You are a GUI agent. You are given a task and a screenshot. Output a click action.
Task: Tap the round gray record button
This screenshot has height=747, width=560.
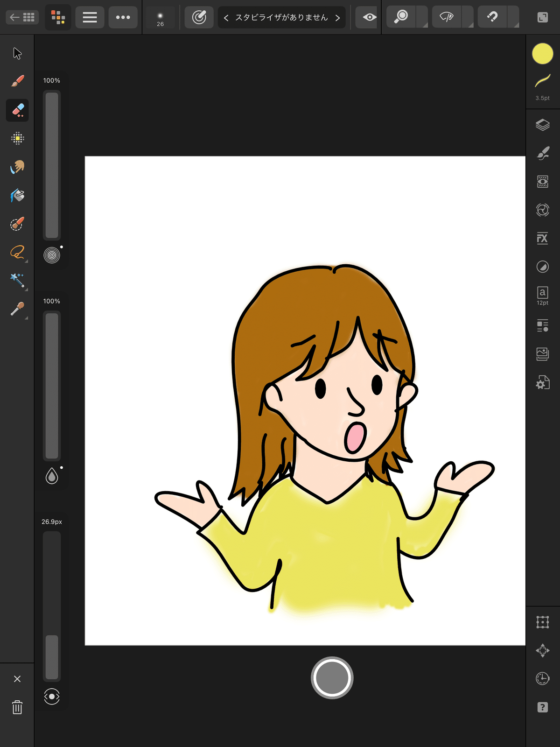332,677
